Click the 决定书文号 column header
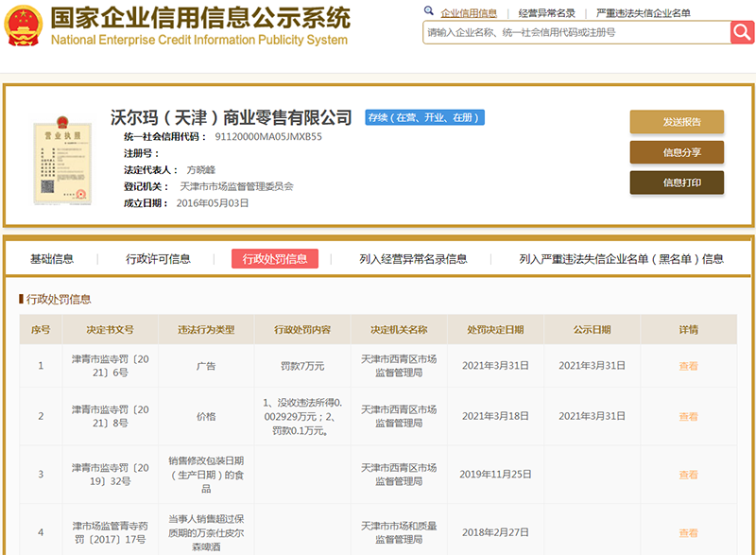The image size is (756, 555). pyautogui.click(x=110, y=330)
